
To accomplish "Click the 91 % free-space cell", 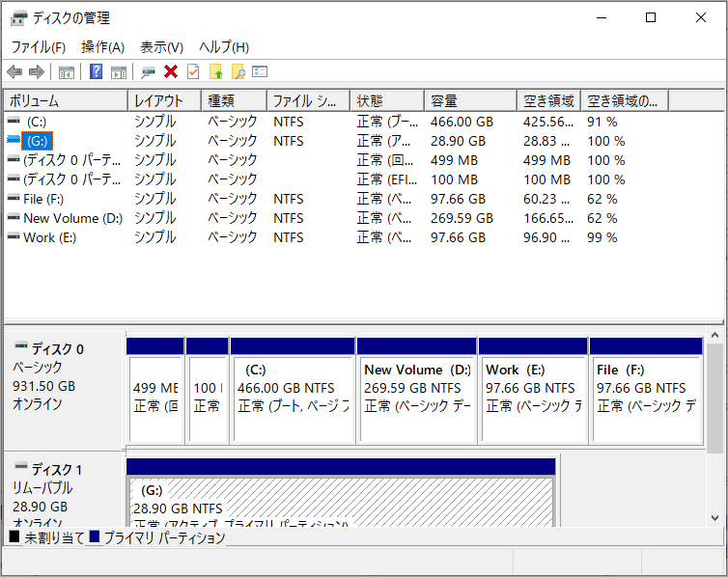I will point(602,122).
